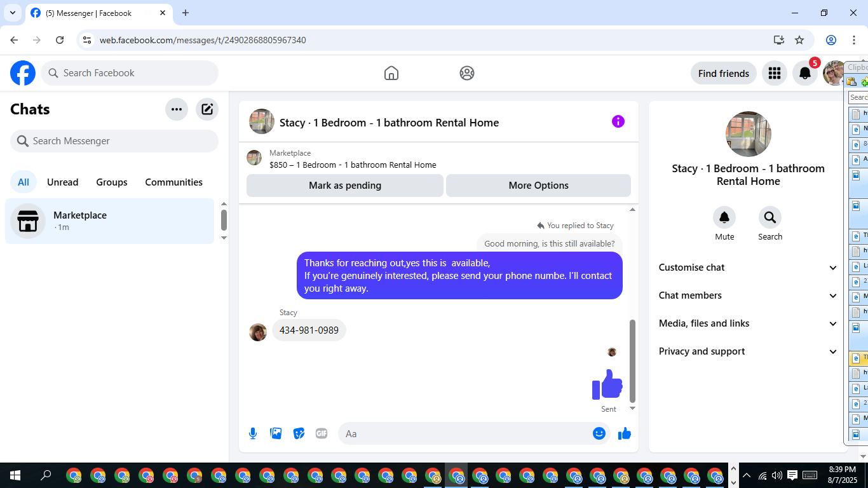Click the large listing photo in right panel
This screenshot has height=488, width=868.
[x=749, y=134]
